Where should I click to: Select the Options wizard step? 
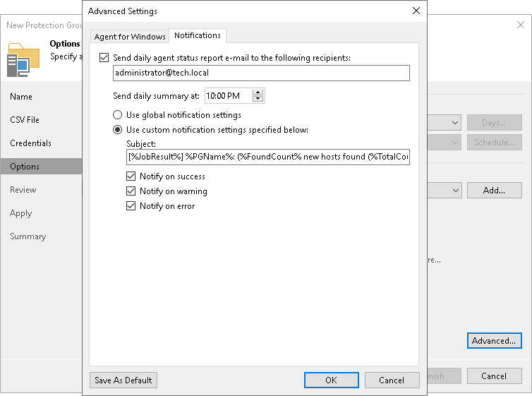(41, 167)
